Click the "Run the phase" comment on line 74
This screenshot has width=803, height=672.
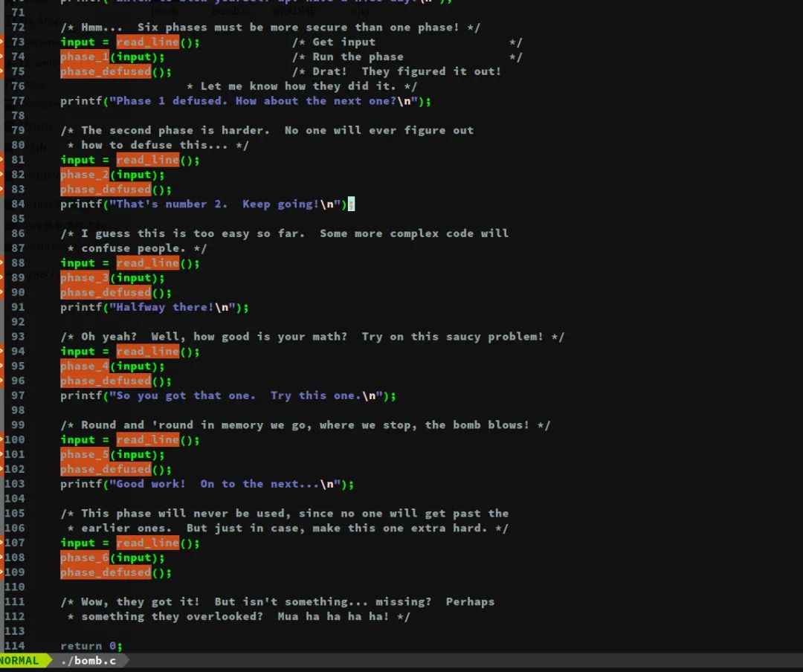point(407,56)
